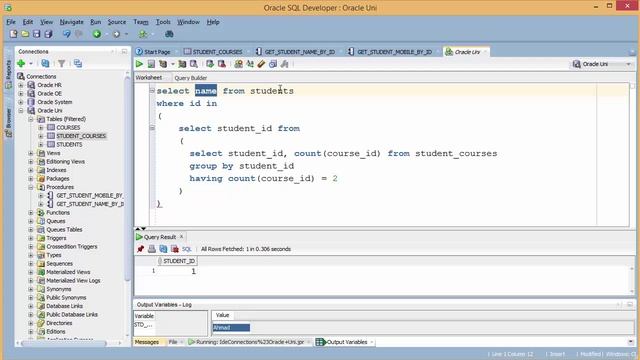Image resolution: width=640 pixels, height=360 pixels.
Task: Open the Tools menu
Action: pos(163,22)
